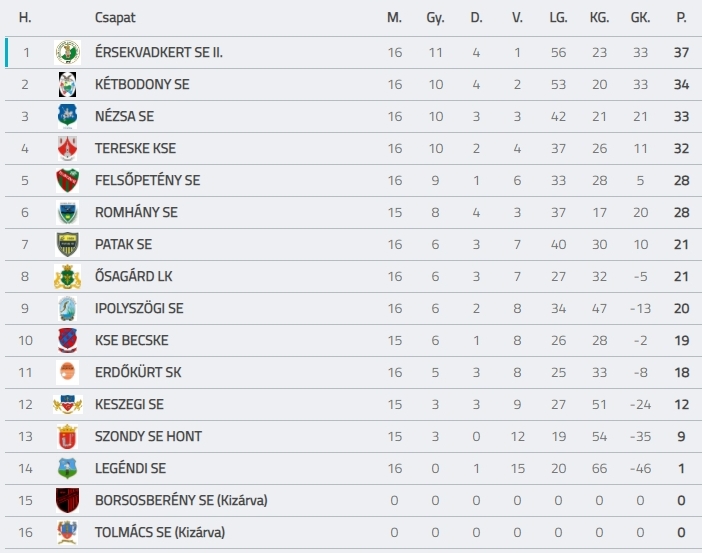This screenshot has height=553, width=702.
Task: Open the KSE BECSKE team link
Action: tap(132, 340)
